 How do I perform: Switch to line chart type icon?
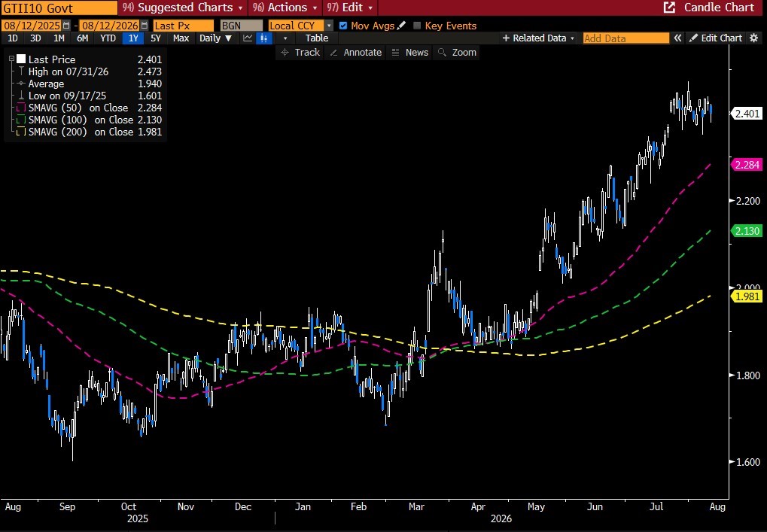tap(248, 38)
